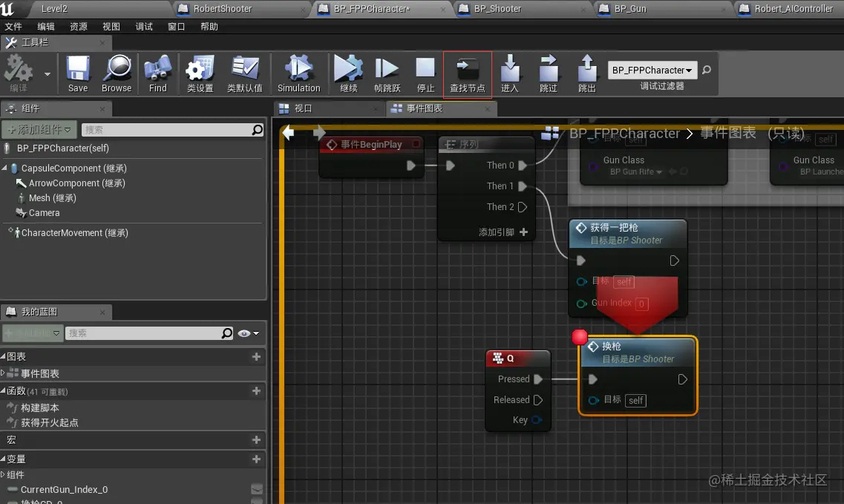Click 停止 to stop play session
Screen dimensions: 844x504
pyautogui.click(x=425, y=73)
